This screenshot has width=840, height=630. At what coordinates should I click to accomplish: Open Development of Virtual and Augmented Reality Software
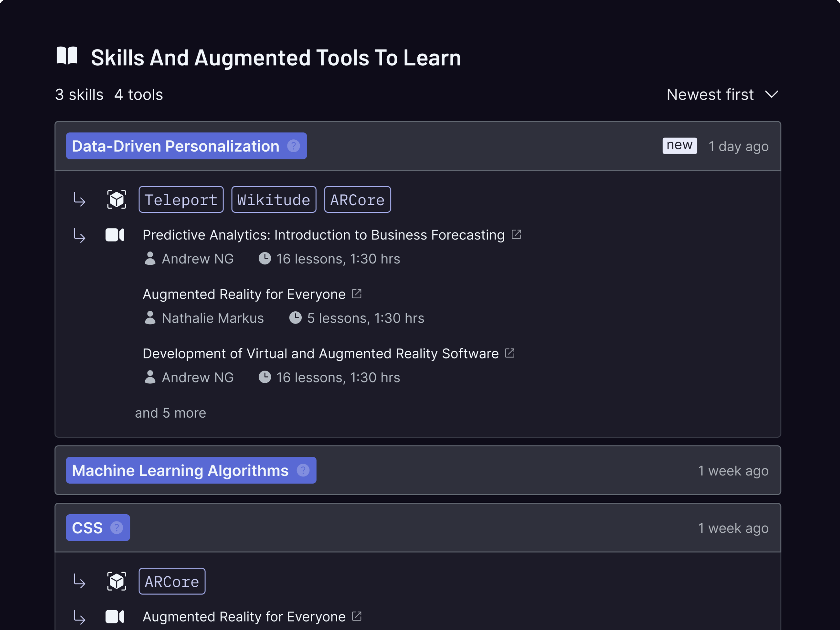coord(320,354)
